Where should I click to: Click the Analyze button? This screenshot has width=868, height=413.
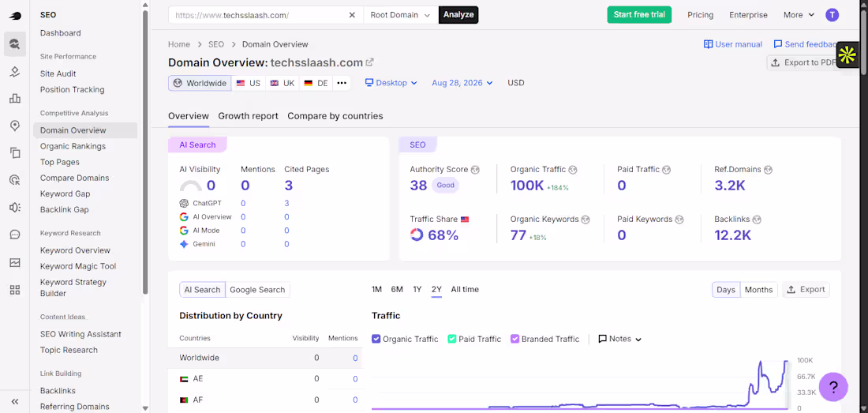[x=458, y=15]
